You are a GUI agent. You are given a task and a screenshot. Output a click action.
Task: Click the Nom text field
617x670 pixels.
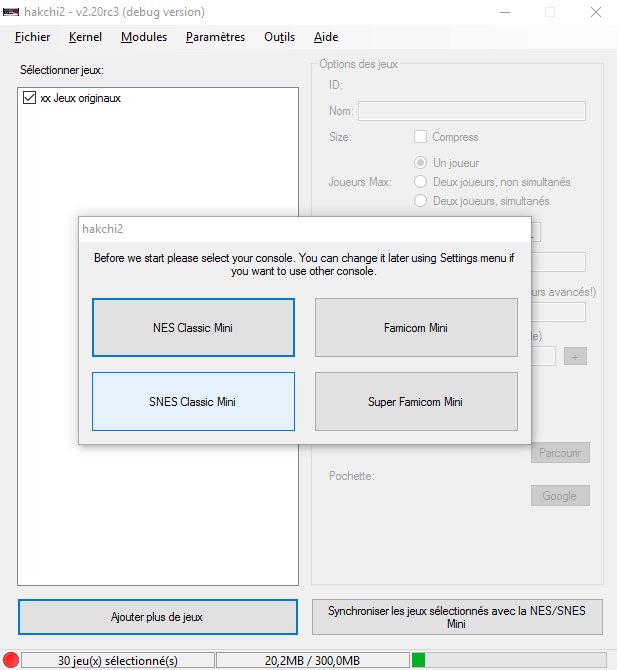(x=471, y=111)
